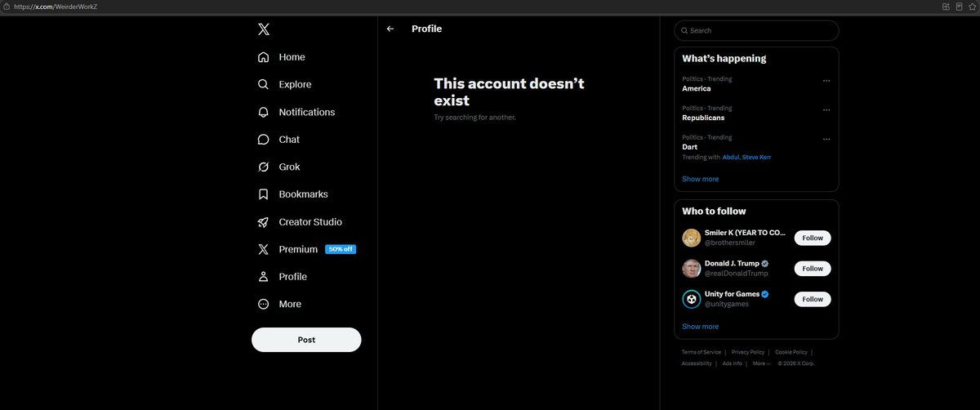Screen dimensions: 980x410
Task: Click Smiler K's avatar in Who to follow
Action: pyautogui.click(x=691, y=238)
